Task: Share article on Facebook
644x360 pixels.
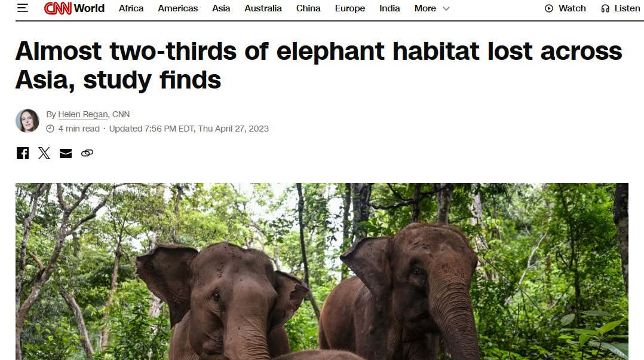Action: pyautogui.click(x=23, y=153)
